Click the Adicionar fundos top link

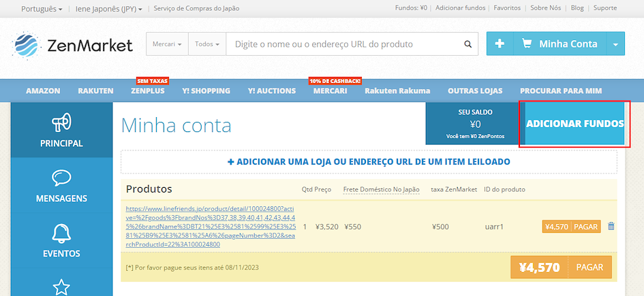point(461,7)
